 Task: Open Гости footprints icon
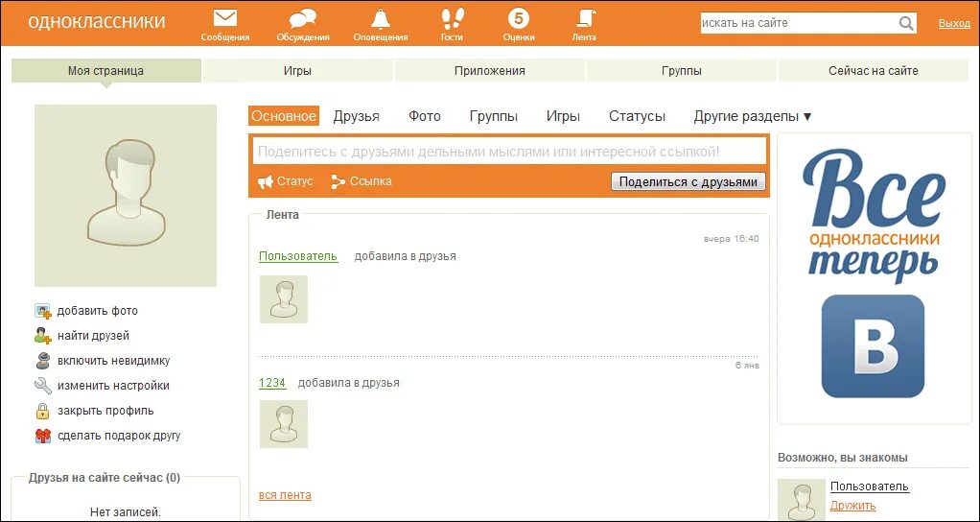(452, 19)
